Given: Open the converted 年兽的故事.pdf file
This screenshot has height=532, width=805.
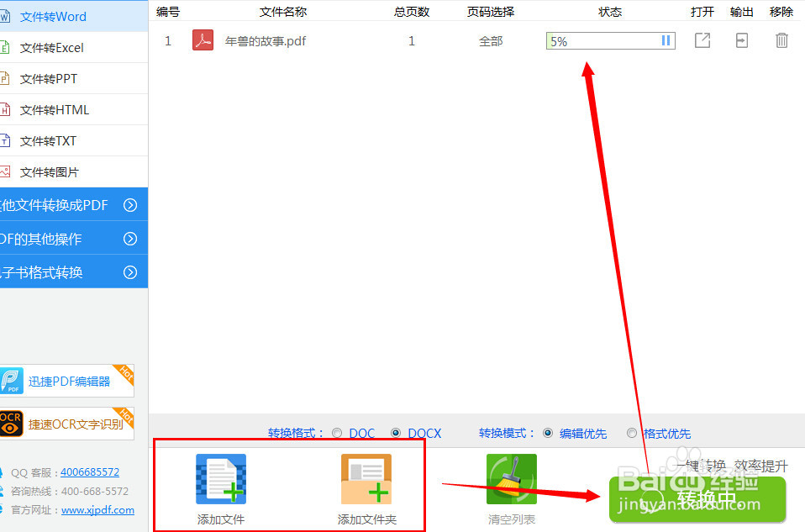Looking at the screenshot, I should pyautogui.click(x=702, y=40).
